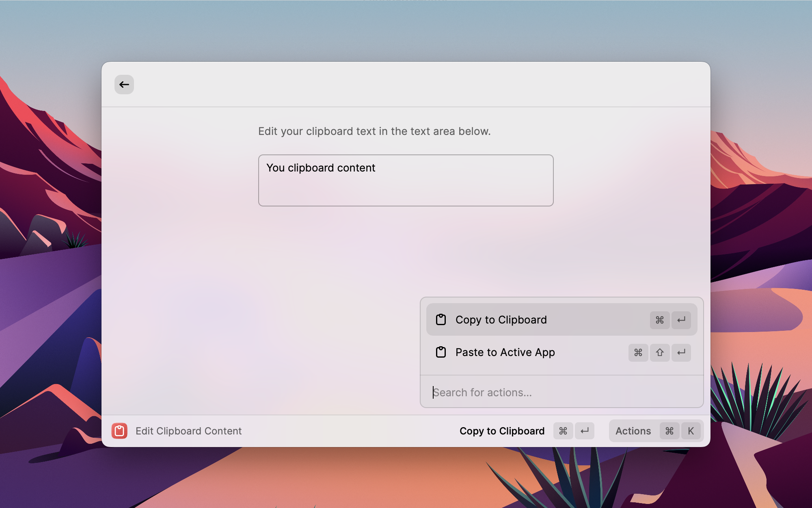Image resolution: width=812 pixels, height=508 pixels.
Task: Click the K key badge next to Actions
Action: click(691, 431)
